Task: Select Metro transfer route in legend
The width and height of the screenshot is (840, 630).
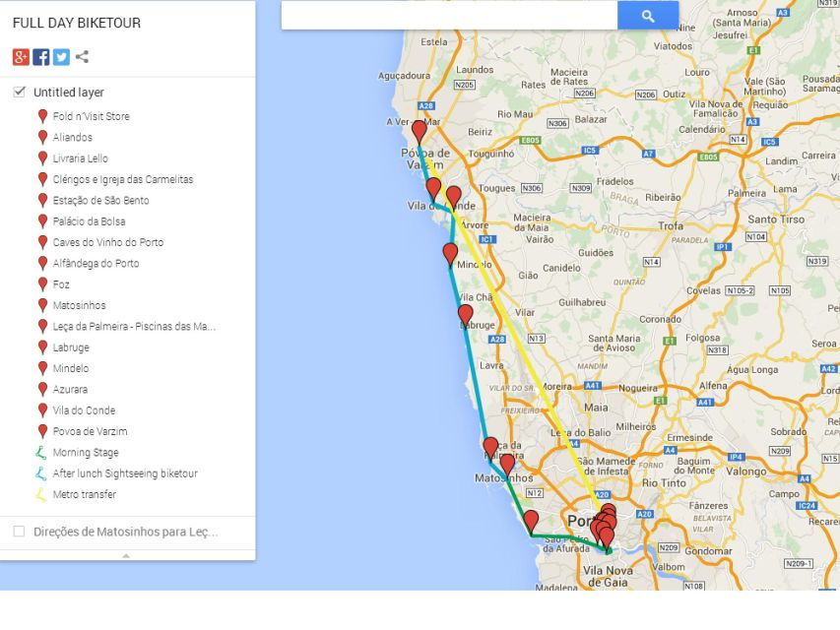Action: 84,494
